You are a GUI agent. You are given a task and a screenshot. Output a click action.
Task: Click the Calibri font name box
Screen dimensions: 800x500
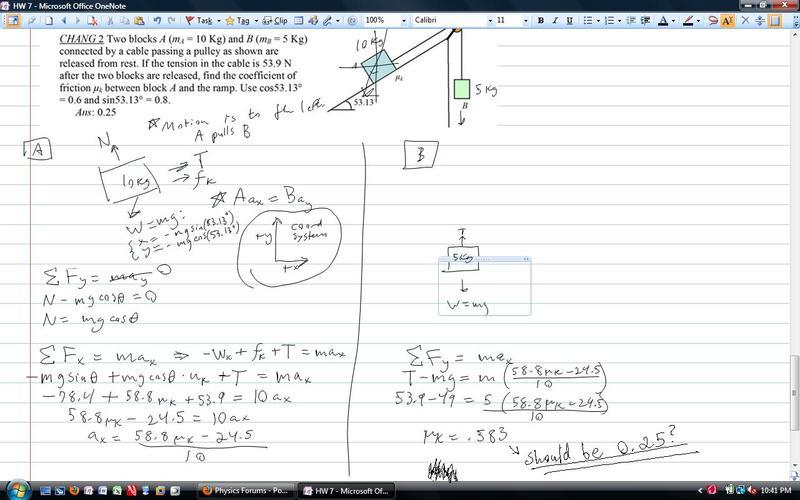(449, 20)
